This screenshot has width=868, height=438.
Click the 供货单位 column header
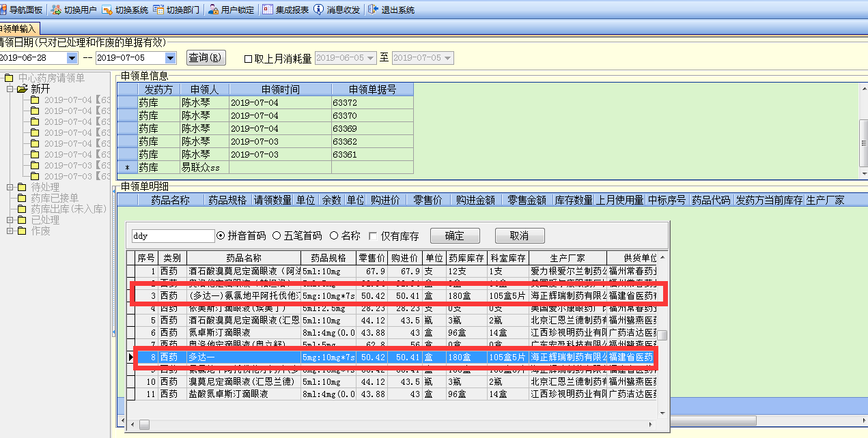pyautogui.click(x=632, y=258)
